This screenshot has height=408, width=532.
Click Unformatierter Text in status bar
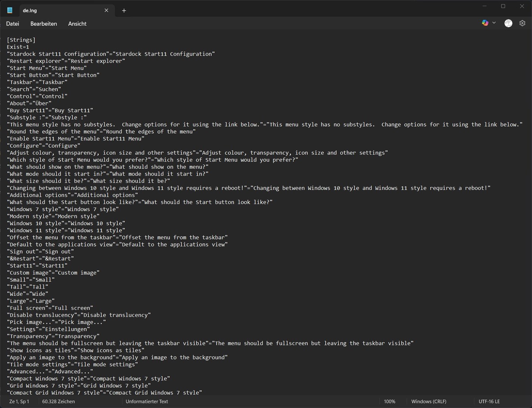146,402
